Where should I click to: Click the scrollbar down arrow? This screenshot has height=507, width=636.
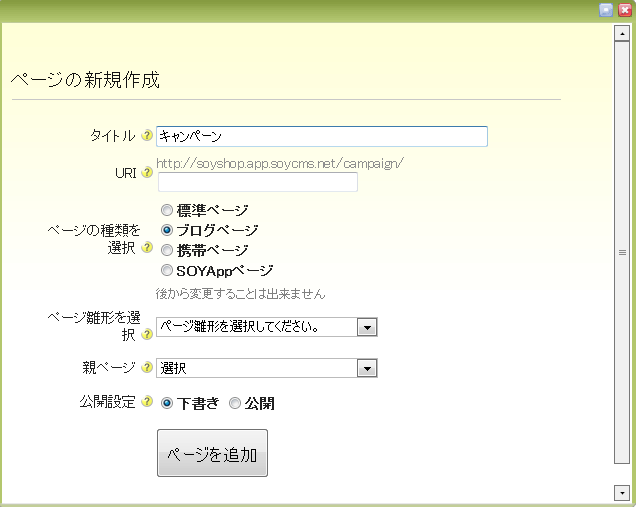click(622, 493)
